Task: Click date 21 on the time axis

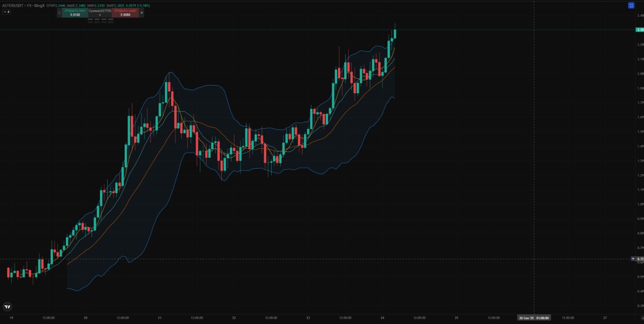Action: coord(159,317)
